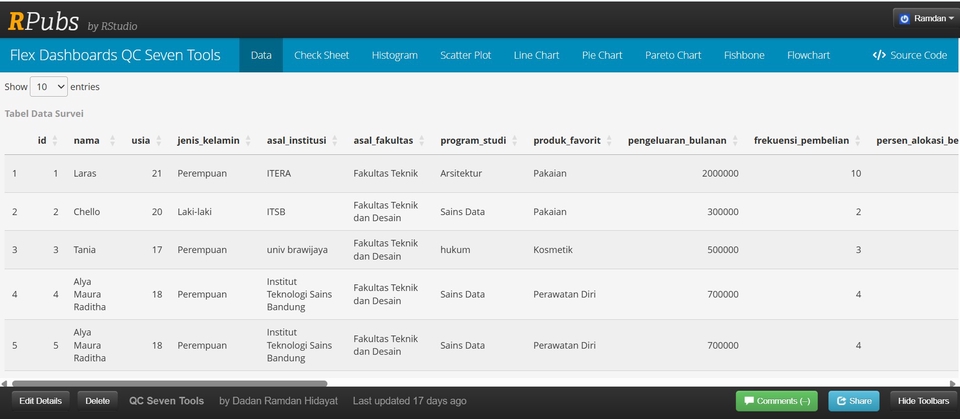Sort by frekuensi_pembelian column header
The image size is (960, 419).
(807, 140)
